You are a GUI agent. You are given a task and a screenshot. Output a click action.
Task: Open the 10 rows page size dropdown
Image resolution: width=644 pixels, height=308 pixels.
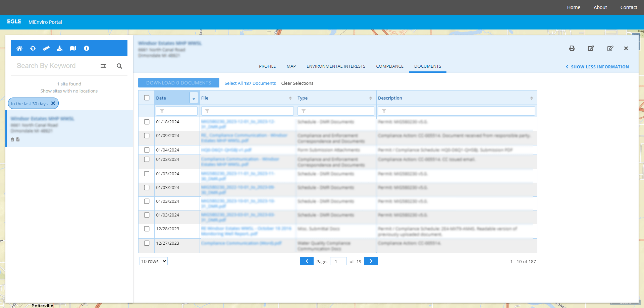154,261
